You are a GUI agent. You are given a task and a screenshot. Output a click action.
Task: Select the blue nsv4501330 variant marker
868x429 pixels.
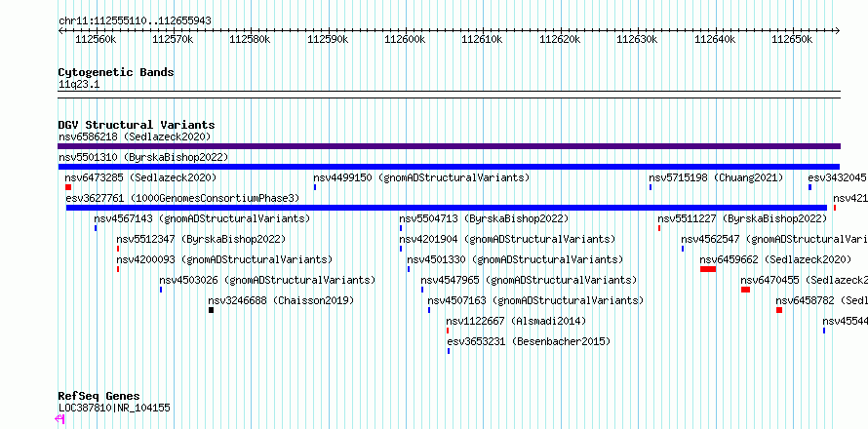[x=409, y=269]
